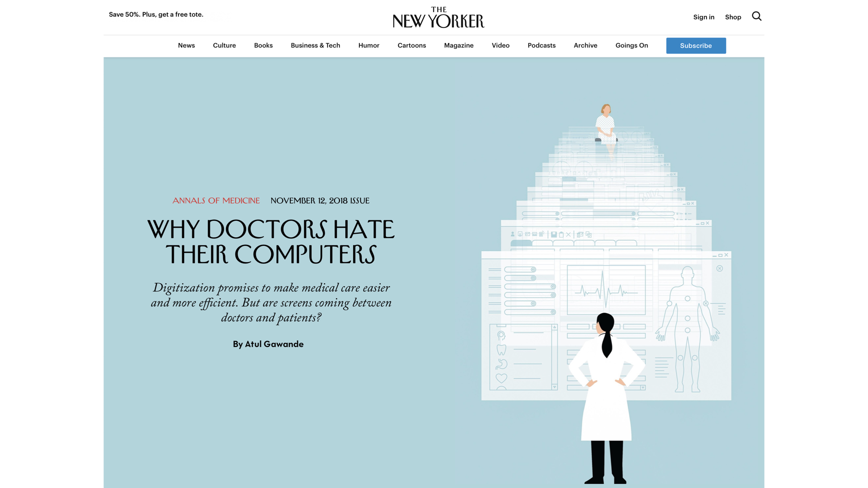
Task: Click the doctor and screens illustration
Action: coord(606,294)
